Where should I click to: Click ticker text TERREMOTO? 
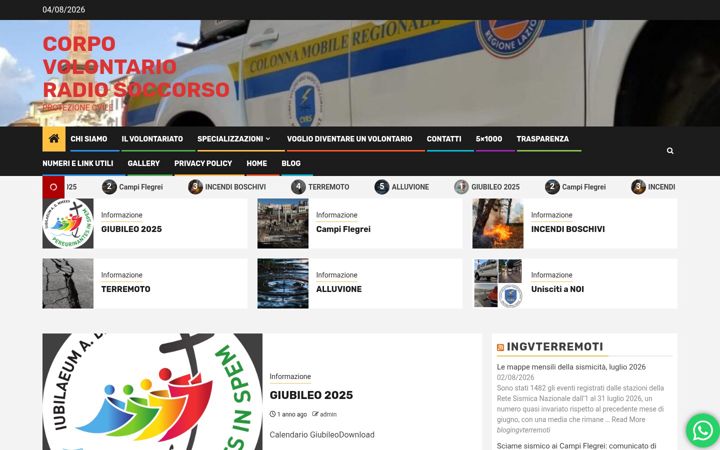click(329, 187)
